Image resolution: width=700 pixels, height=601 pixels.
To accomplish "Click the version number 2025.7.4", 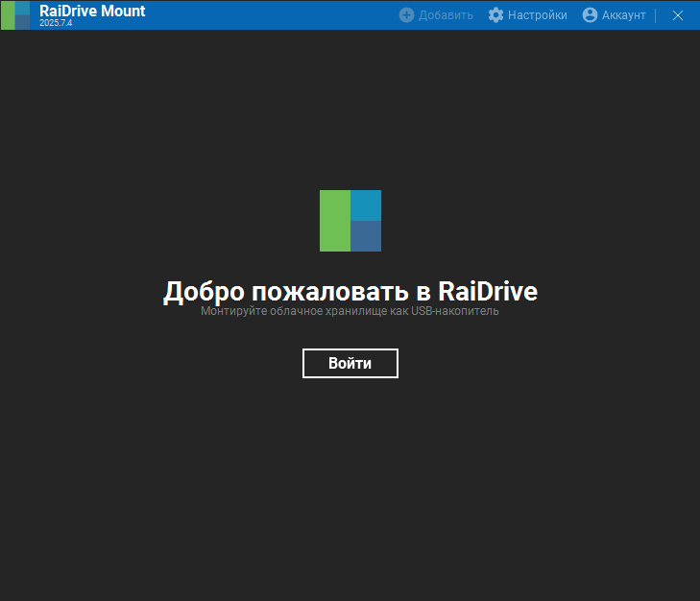I will point(56,23).
